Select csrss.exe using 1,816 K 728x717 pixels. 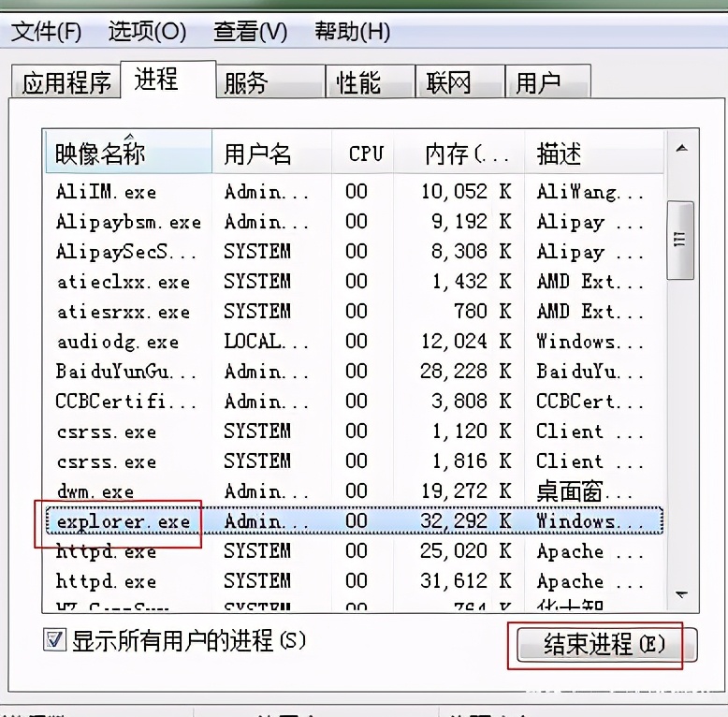click(355, 461)
